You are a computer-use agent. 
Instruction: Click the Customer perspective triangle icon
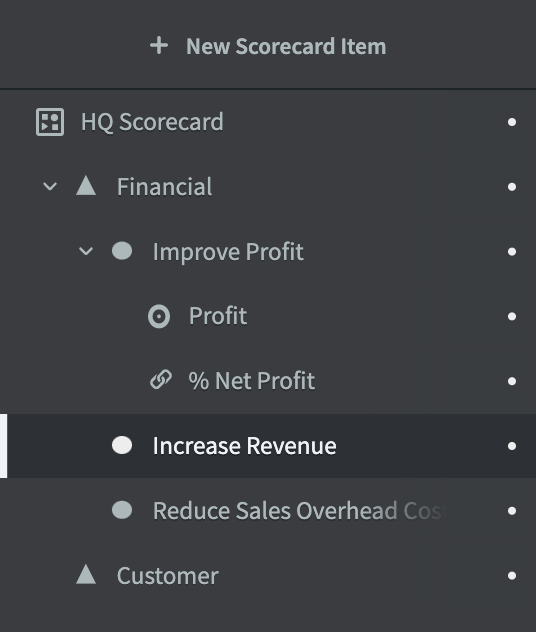coord(86,574)
